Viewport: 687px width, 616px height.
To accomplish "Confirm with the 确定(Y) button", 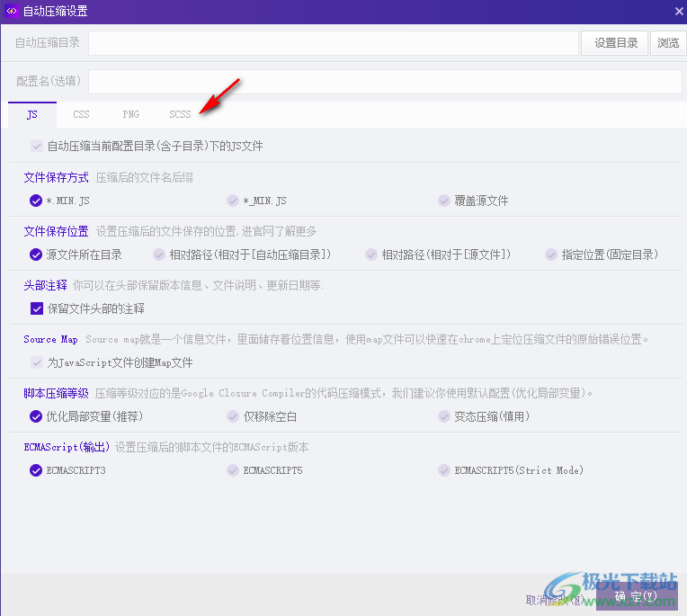I will pos(636,596).
